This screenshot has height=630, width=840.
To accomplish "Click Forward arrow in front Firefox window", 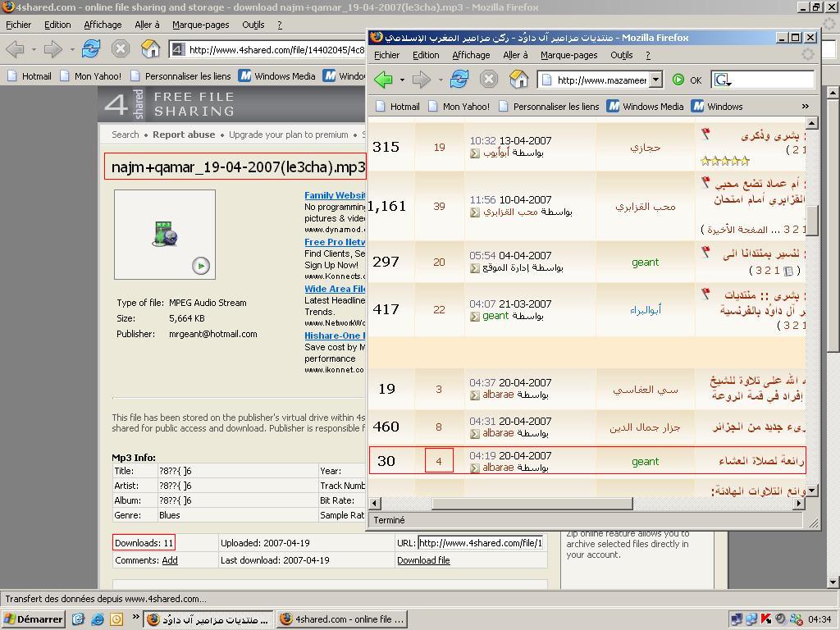I will click(422, 80).
